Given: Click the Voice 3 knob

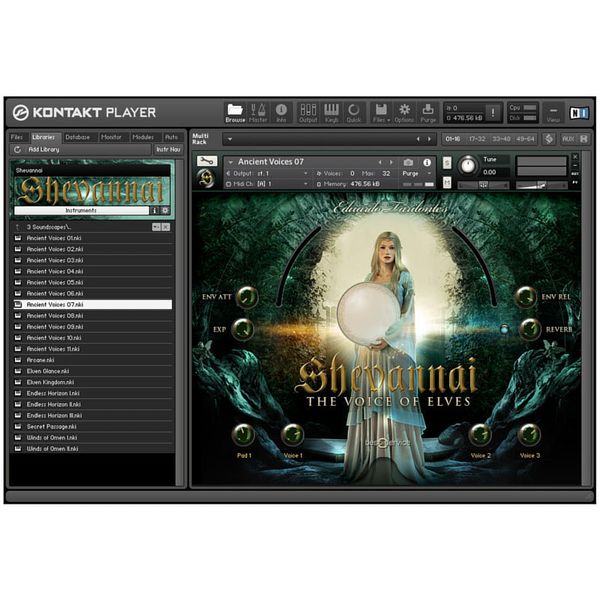Looking at the screenshot, I should (530, 435).
